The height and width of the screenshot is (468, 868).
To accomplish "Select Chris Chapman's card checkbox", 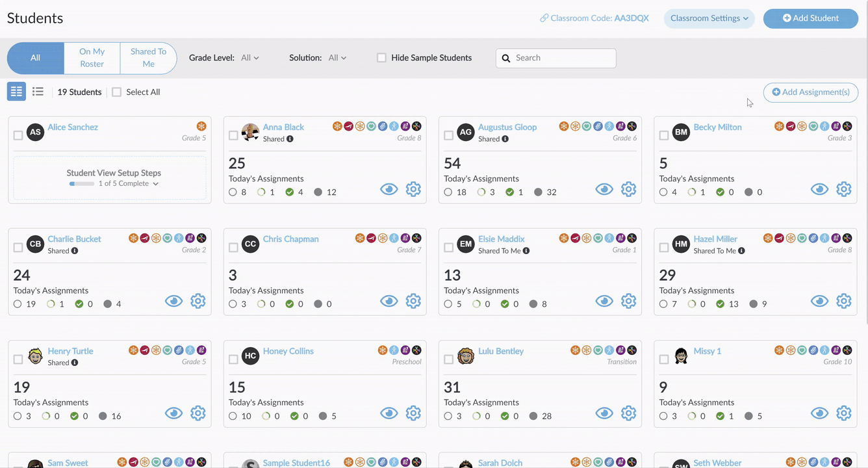I will coord(233,247).
